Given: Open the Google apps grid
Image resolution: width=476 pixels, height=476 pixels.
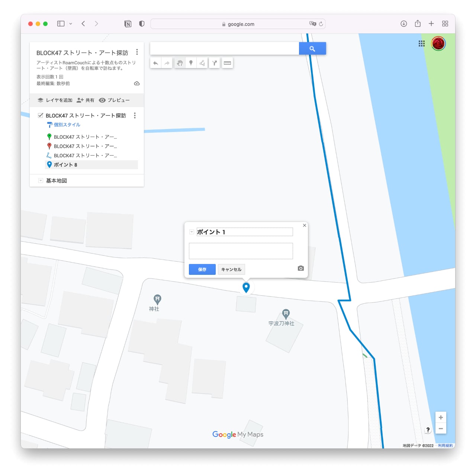Looking at the screenshot, I should (421, 44).
